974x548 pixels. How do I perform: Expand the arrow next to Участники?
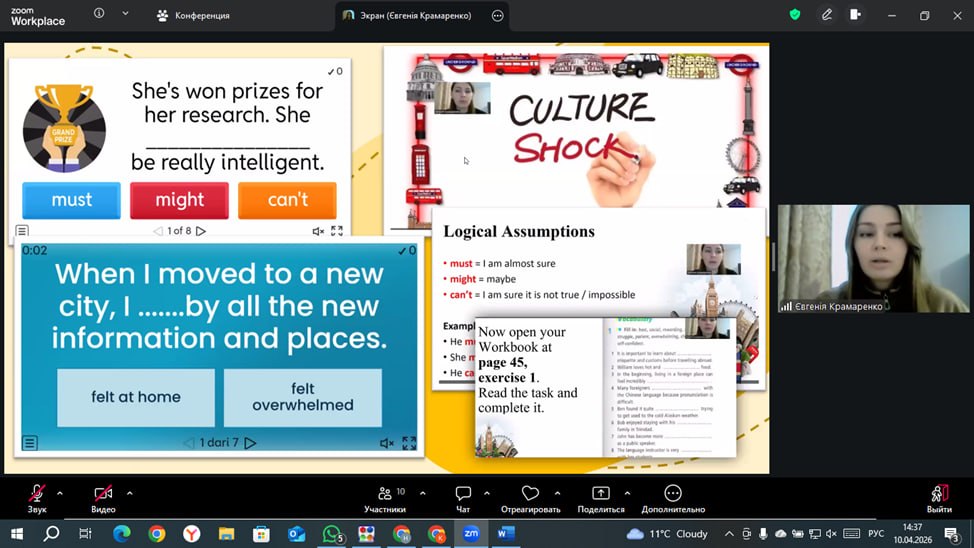tap(422, 493)
